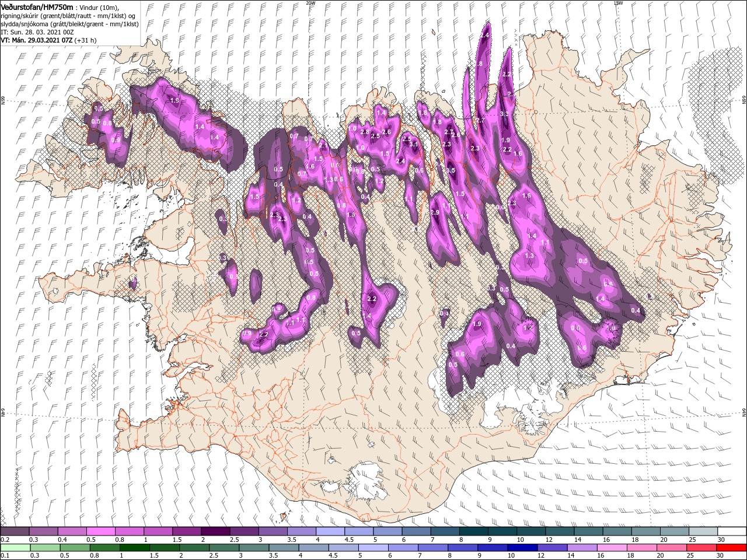Select rain legend swatch between 0.5 and 0.8
The image size is (747, 560).
[x=75, y=548]
